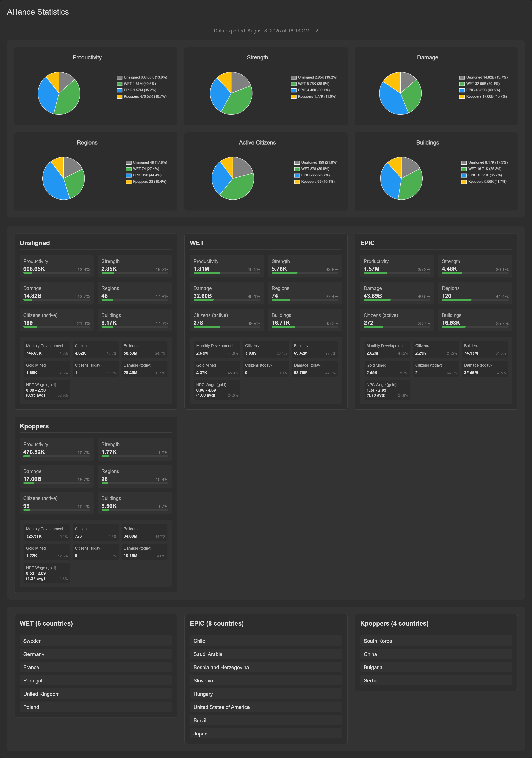Toggle Unaligned legend swatch in Damage chart

click(x=462, y=78)
